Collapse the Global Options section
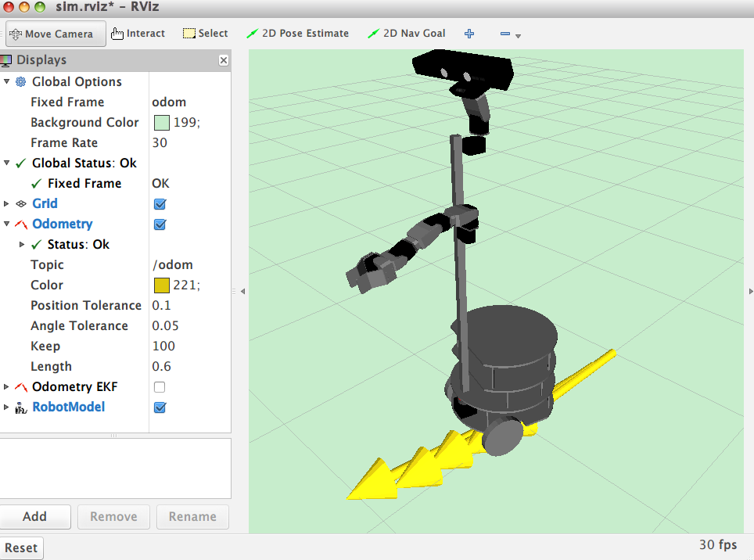 pyautogui.click(x=7, y=81)
